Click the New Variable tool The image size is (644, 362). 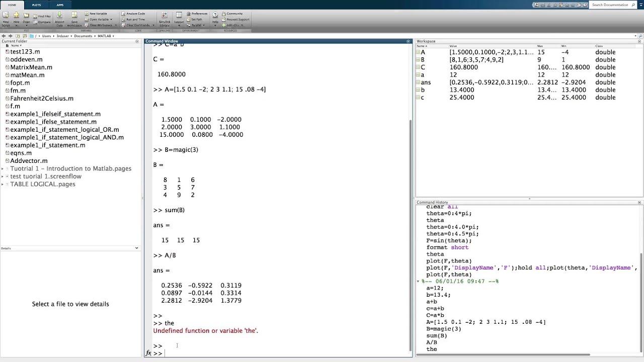(x=96, y=14)
